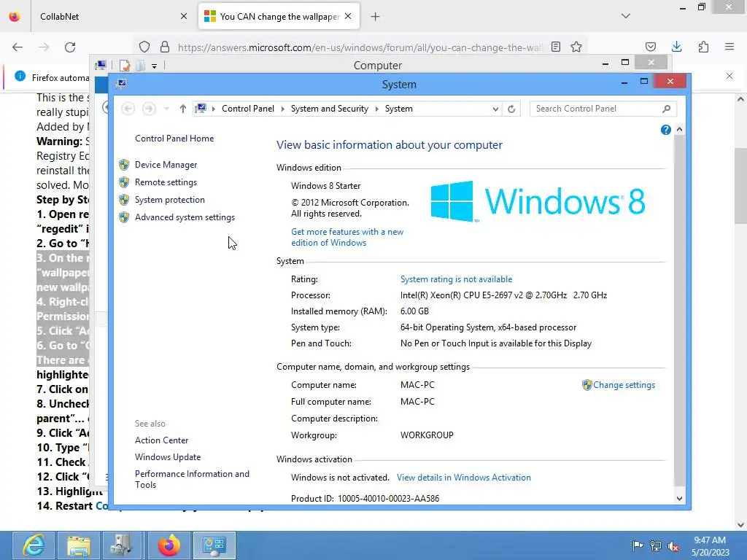This screenshot has height=560, width=747.
Task: Refresh the Control Panel address bar
Action: 511,109
